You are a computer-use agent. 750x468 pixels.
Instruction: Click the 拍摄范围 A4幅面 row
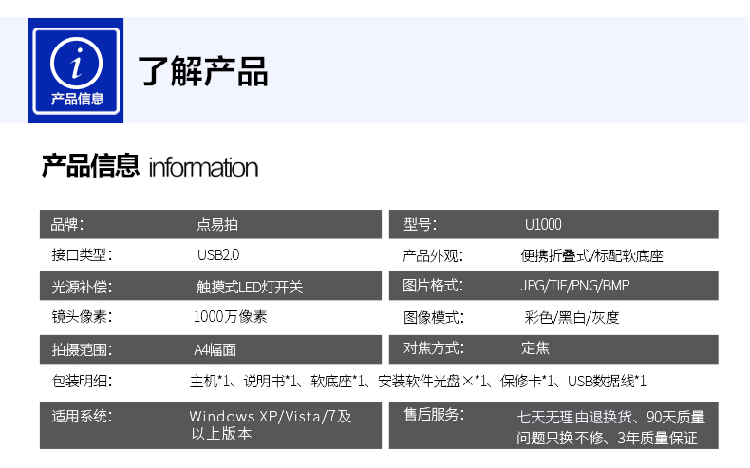click(x=211, y=349)
